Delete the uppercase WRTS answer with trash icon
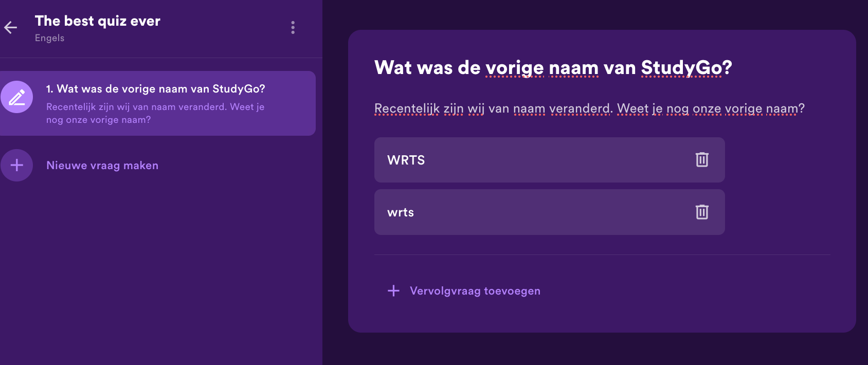This screenshot has width=868, height=365. tap(702, 159)
